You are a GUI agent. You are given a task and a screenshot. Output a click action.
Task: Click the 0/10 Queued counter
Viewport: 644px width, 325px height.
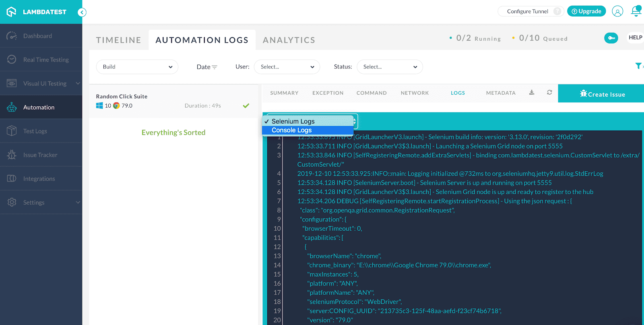(540, 38)
